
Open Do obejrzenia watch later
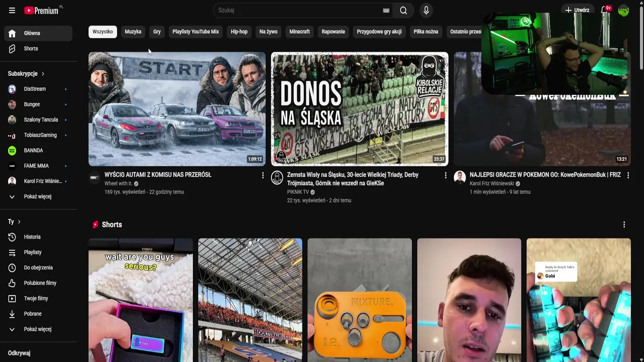(38, 267)
